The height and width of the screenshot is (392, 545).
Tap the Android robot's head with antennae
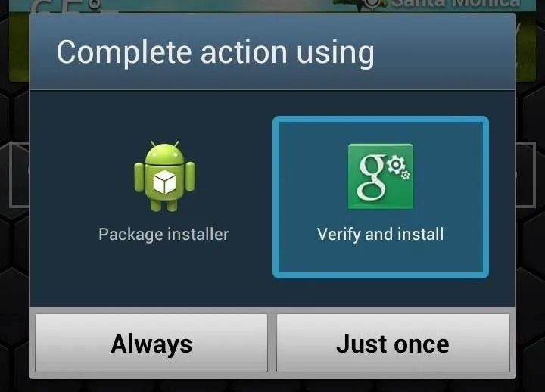tap(164, 153)
